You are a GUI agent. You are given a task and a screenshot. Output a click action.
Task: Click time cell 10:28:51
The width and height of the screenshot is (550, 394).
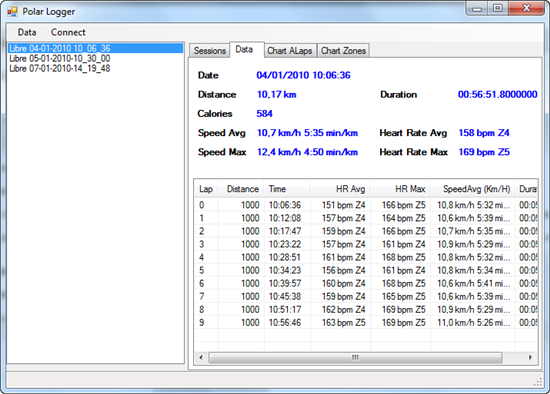(x=285, y=257)
